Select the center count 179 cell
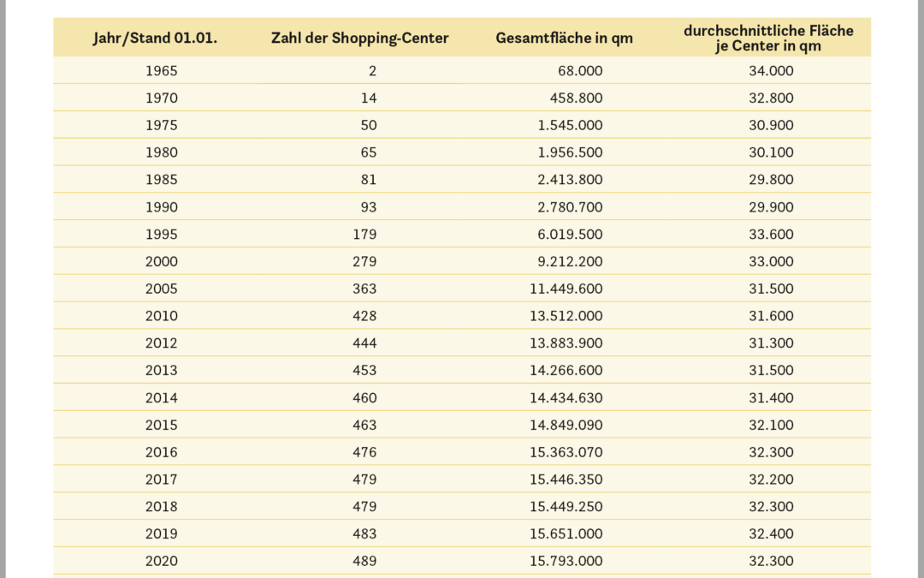Screen dimensions: 924x578 364,235
